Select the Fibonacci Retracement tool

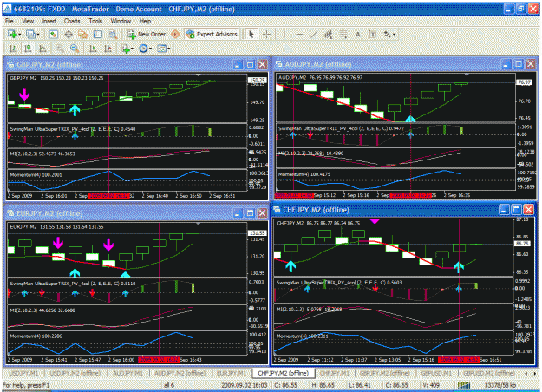[343, 34]
